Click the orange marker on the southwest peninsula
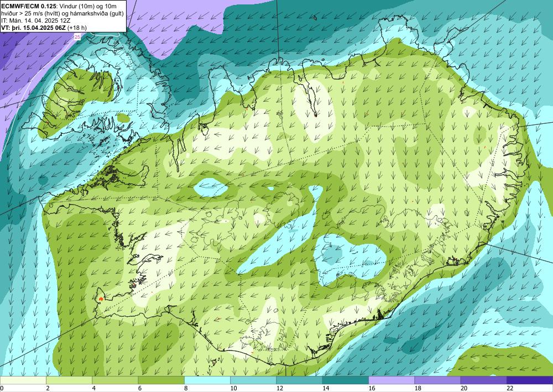 pyautogui.click(x=101, y=299)
